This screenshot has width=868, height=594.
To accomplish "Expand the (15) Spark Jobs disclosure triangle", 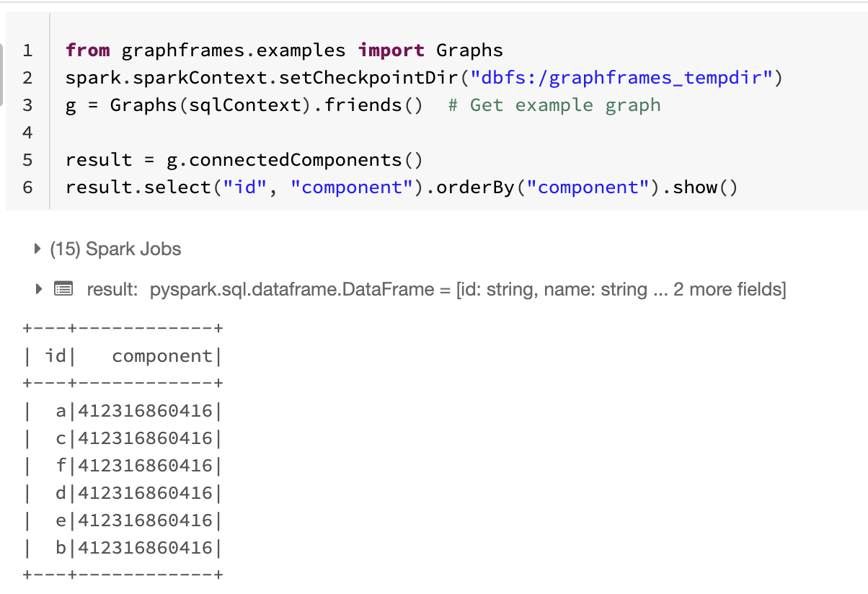I will click(x=37, y=248).
